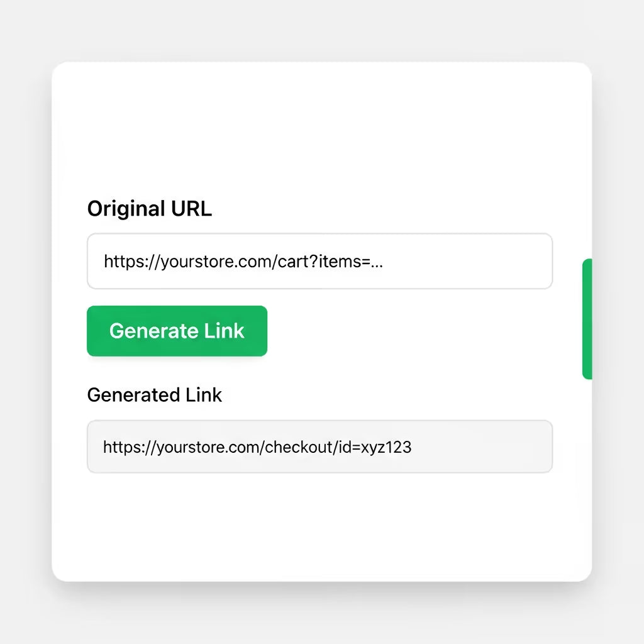Click the "Original URL" label text
The image size is (644, 644).
click(x=150, y=209)
